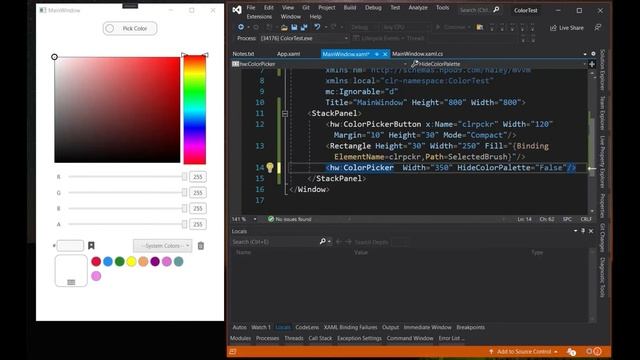The height and width of the screenshot is (360, 640).
Task: Click the Live Share button
Action: (x=567, y=28)
